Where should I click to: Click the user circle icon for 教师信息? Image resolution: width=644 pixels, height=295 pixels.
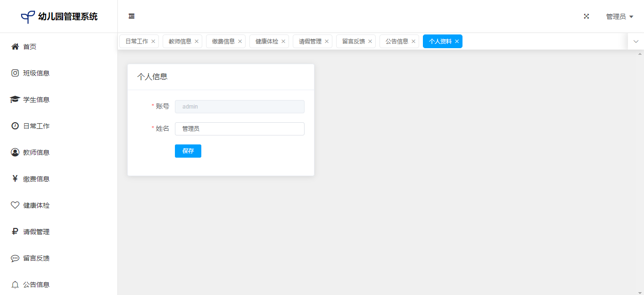(15, 152)
